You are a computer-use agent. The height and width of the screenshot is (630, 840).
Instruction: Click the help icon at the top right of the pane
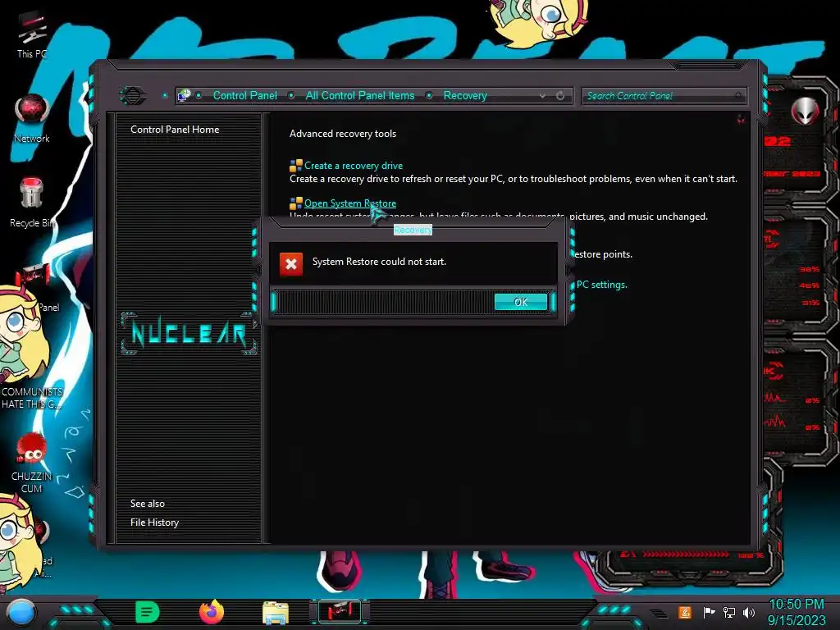pos(741,119)
